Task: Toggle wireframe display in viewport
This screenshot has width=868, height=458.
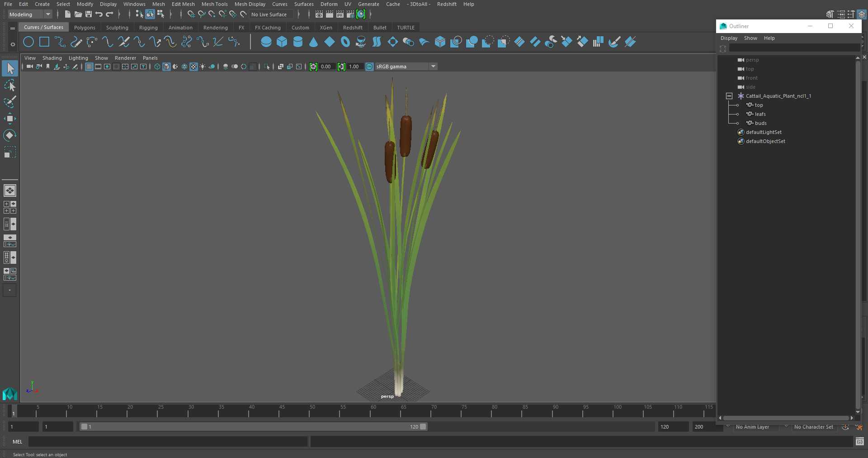Action: click(x=157, y=67)
